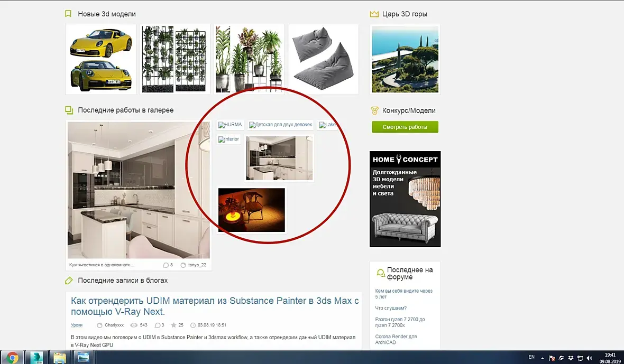Image resolution: width=624 pixels, height=364 pixels.
Task: Open the potted plants on stands thumbnail
Action: coord(249,59)
